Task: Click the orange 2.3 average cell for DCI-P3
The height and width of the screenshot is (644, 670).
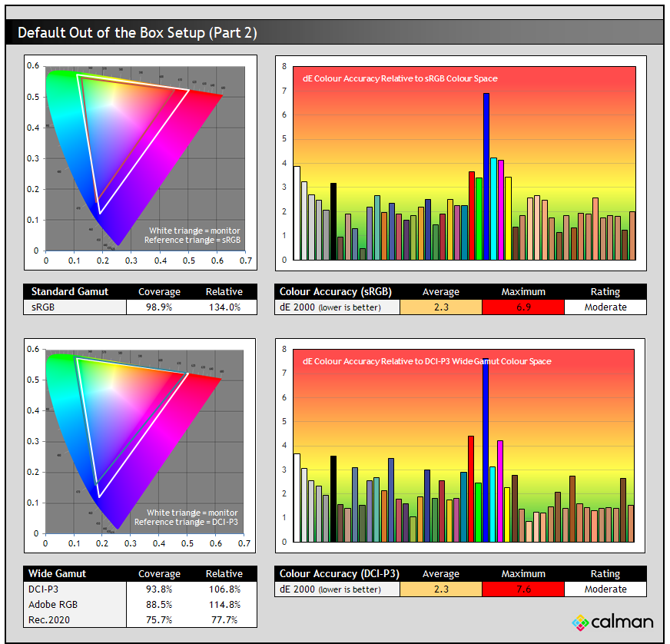Action: tap(441, 589)
